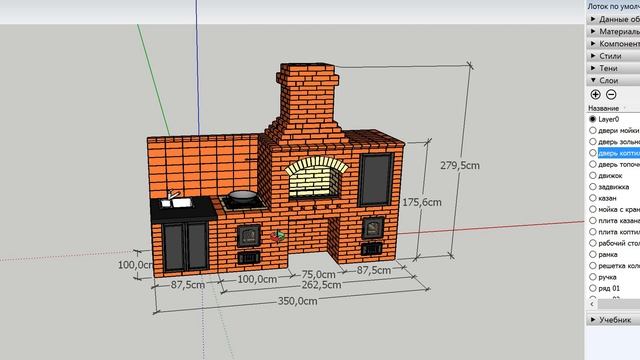Click the tall dark smokehouse door

[376, 180]
